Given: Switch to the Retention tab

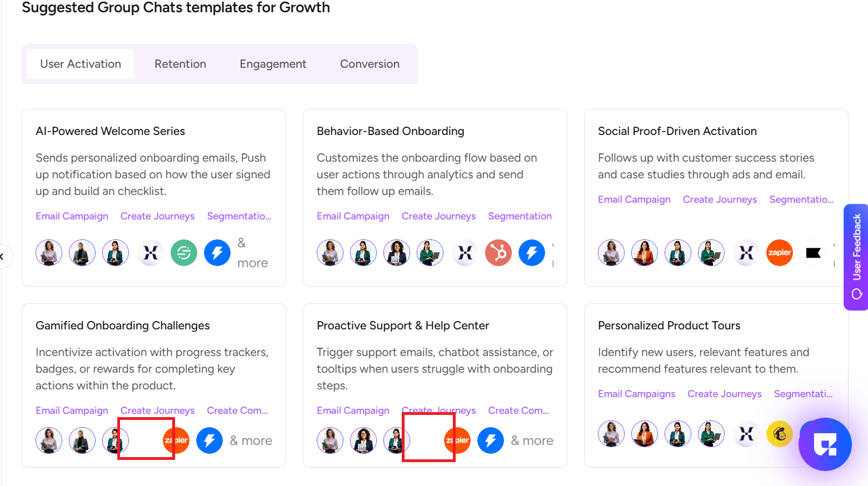Looking at the screenshot, I should pyautogui.click(x=180, y=64).
